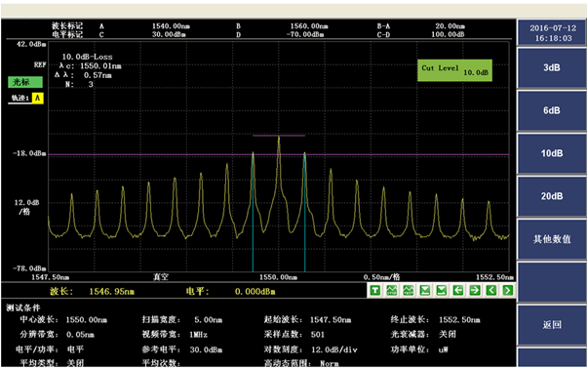Screen dimensions: 588x369
Task: Click the left arrow icon with tail
Action: [x=458, y=290]
